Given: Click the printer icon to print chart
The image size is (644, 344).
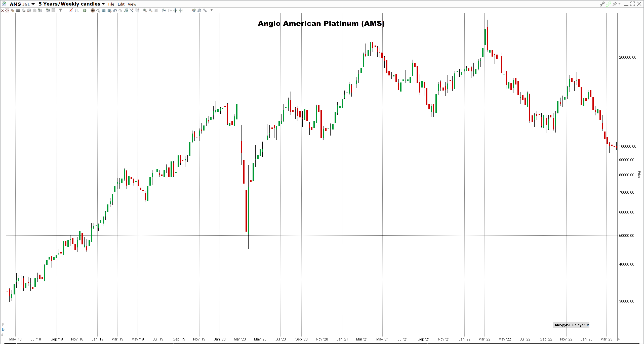Looking at the screenshot, I should [x=23, y=11].
